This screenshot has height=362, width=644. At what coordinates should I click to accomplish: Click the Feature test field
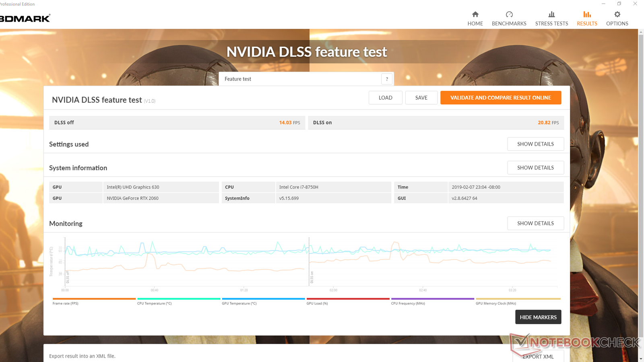tap(300, 79)
